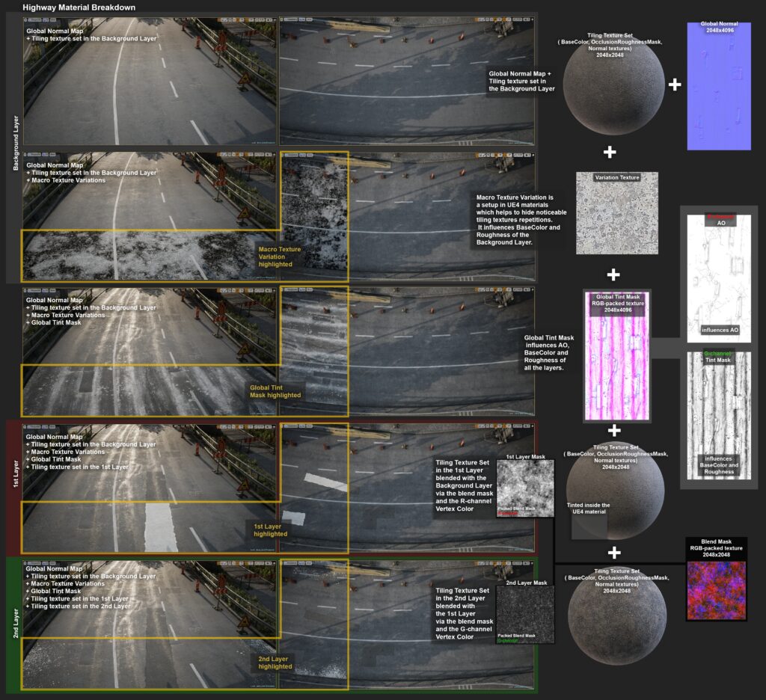
Task: Click the 'influences BaseColor and Roughness' caption
Action: pos(719,465)
